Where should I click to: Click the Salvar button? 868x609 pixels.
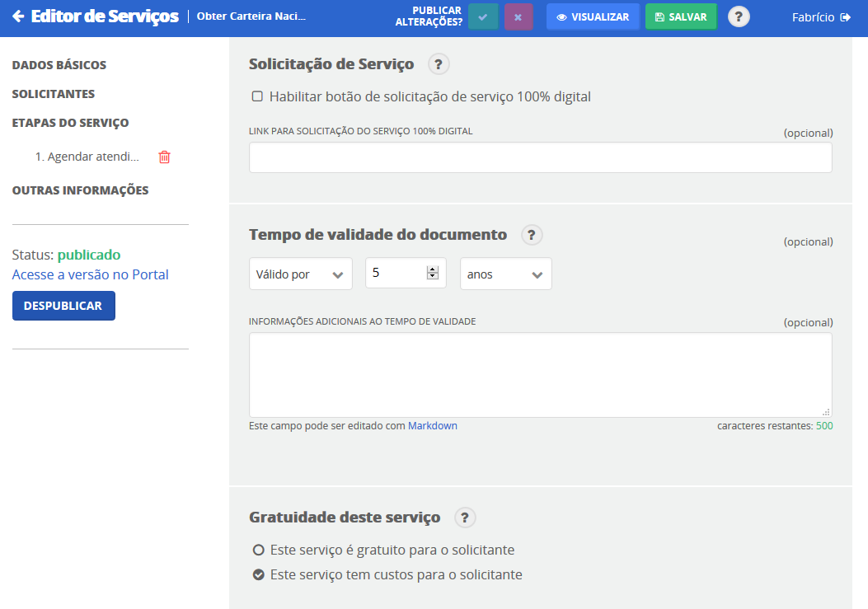pyautogui.click(x=680, y=16)
